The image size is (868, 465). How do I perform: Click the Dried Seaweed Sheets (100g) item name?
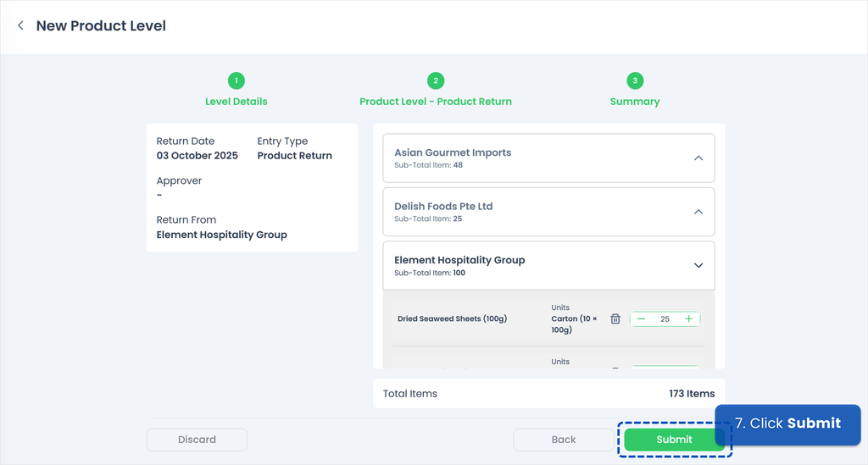point(452,319)
